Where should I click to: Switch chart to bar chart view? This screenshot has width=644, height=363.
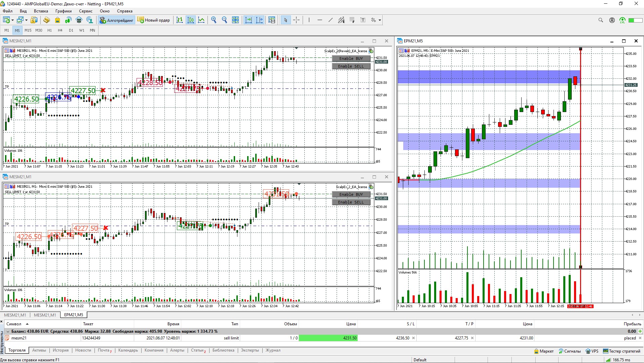[x=180, y=20]
